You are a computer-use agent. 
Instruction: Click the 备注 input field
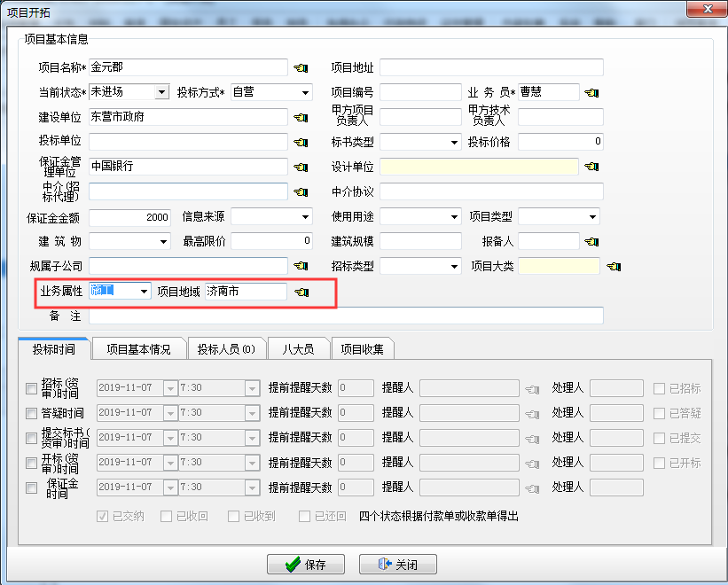tap(346, 316)
